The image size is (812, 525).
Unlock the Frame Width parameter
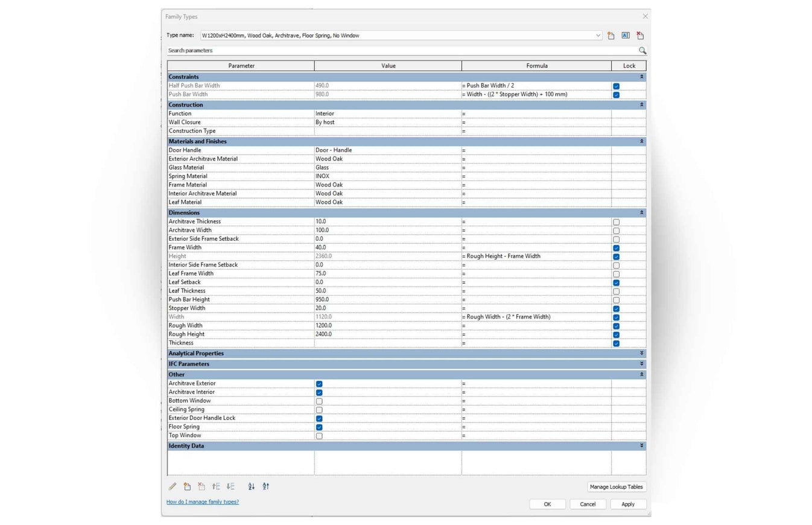point(616,247)
